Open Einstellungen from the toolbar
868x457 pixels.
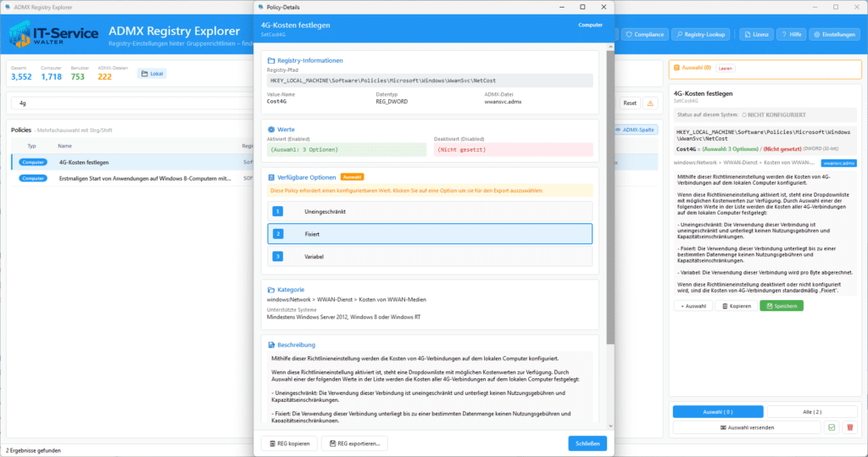834,35
